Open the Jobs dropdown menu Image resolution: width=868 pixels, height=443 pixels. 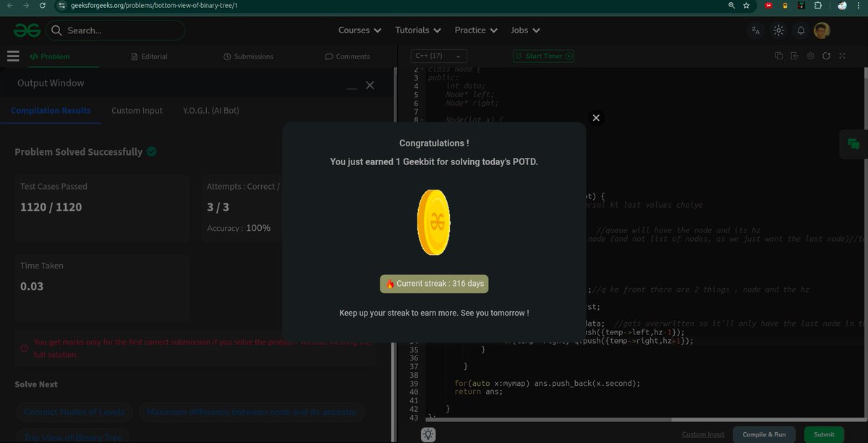click(x=525, y=30)
